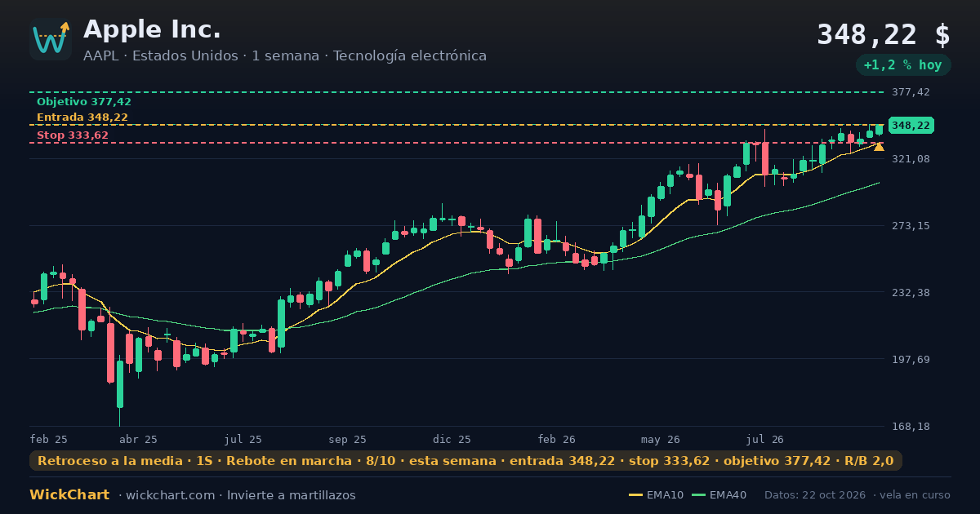Click the AAPL ticker subtitle line
980x514 pixels.
(285, 56)
